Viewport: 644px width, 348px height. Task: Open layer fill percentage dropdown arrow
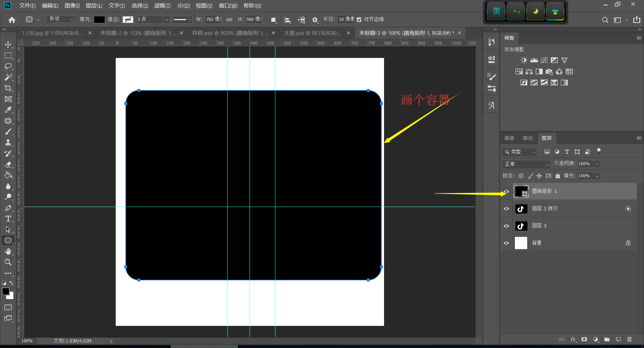point(597,176)
